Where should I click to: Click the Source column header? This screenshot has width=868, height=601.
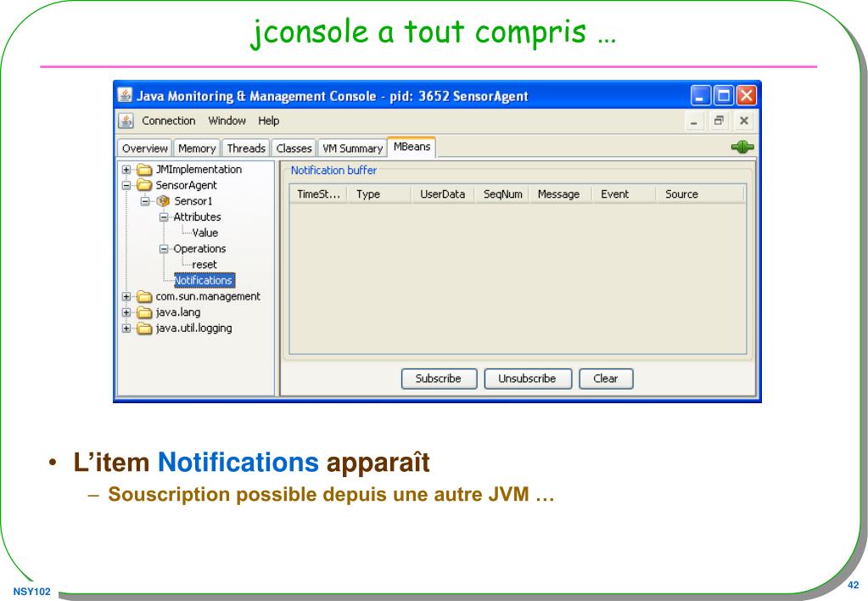pos(700,194)
